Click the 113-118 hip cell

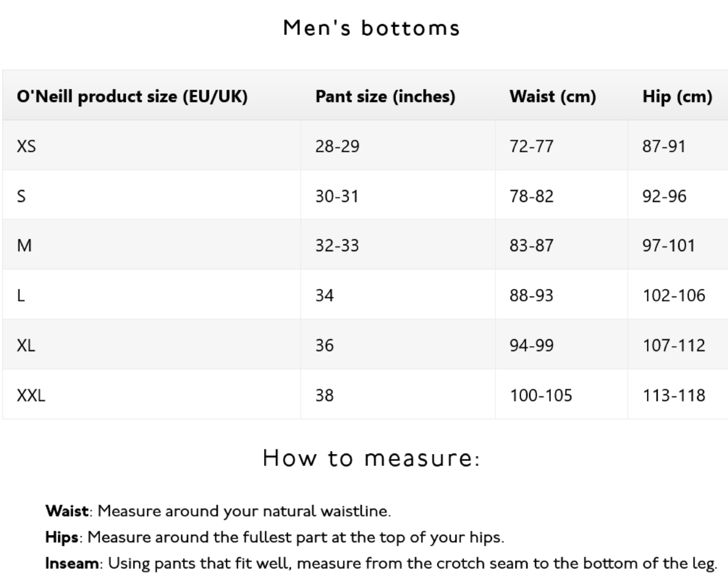674,395
